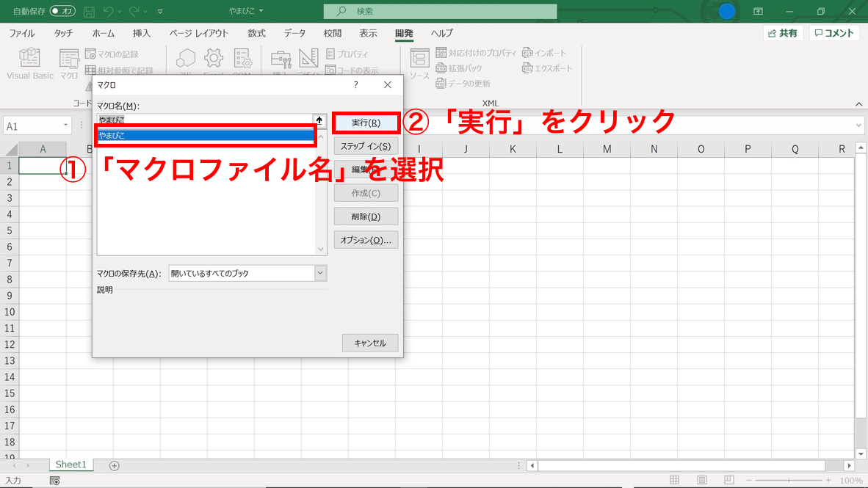Click キャンセル button
This screenshot has width=868, height=488.
370,343
